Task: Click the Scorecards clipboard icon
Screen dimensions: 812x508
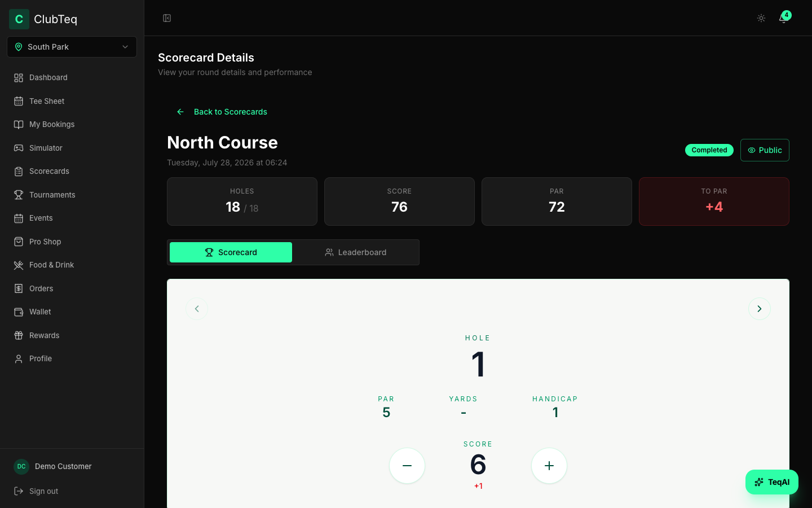Action: tap(19, 172)
